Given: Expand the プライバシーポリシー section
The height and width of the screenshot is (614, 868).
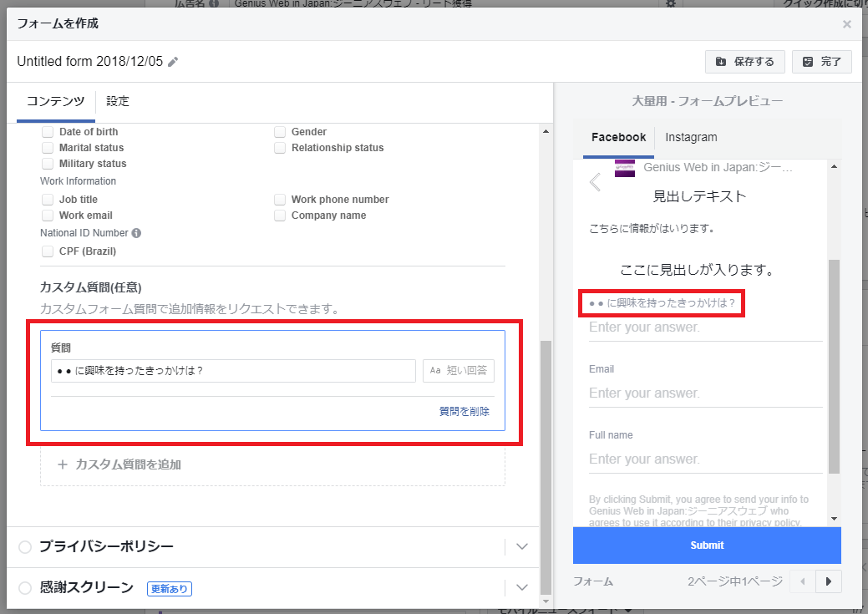Looking at the screenshot, I should pos(522,546).
